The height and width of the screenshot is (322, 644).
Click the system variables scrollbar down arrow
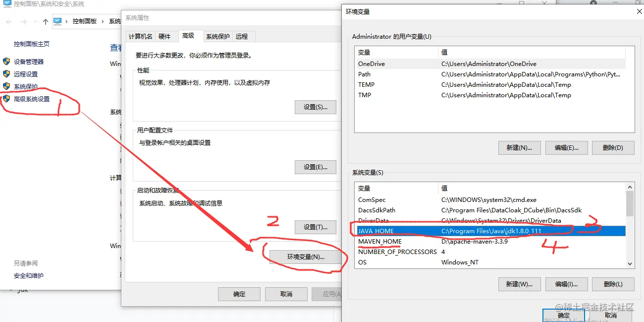(630, 263)
